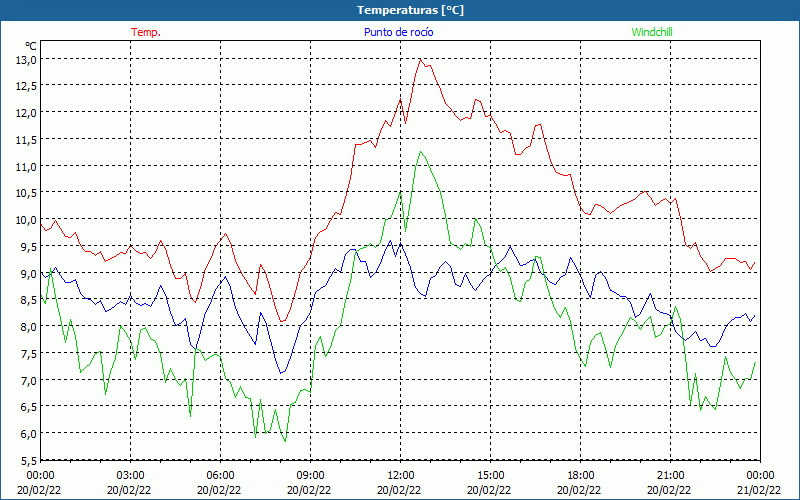Click the 18:00 time label
The height and width of the screenshot is (500, 800).
581,476
